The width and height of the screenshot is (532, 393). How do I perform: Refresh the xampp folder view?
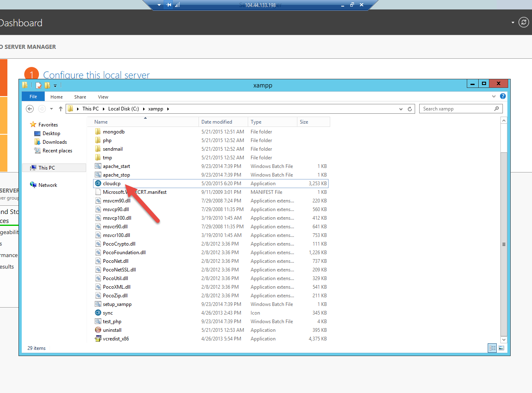(409, 109)
